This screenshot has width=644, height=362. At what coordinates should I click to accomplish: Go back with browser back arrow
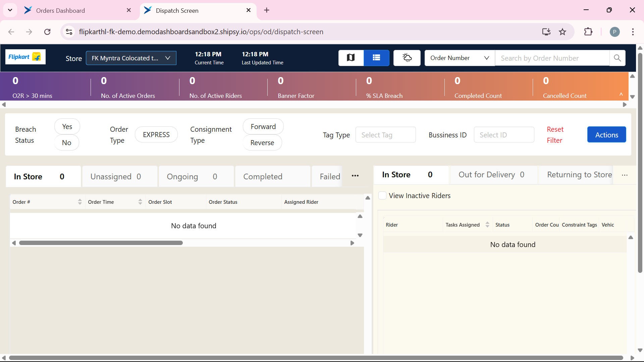(11, 32)
